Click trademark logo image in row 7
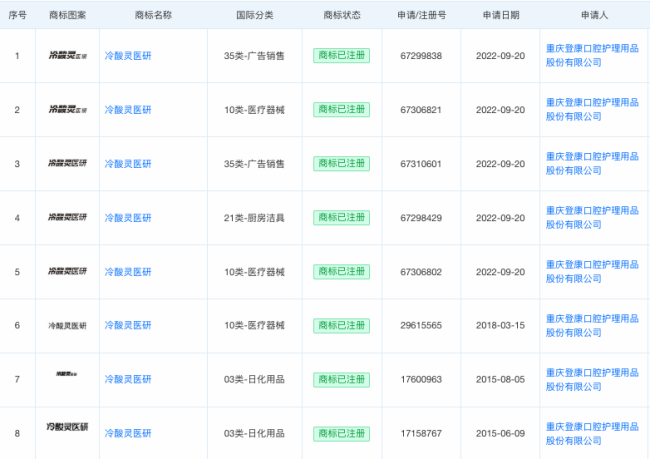Screen dimensions: 650x459 click(66, 374)
